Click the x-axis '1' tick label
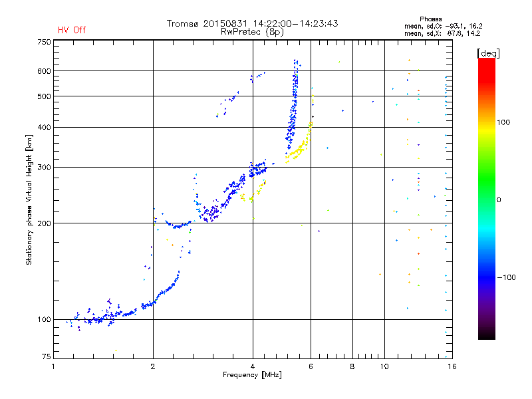Screen dimensions: 532x399 coord(53,366)
